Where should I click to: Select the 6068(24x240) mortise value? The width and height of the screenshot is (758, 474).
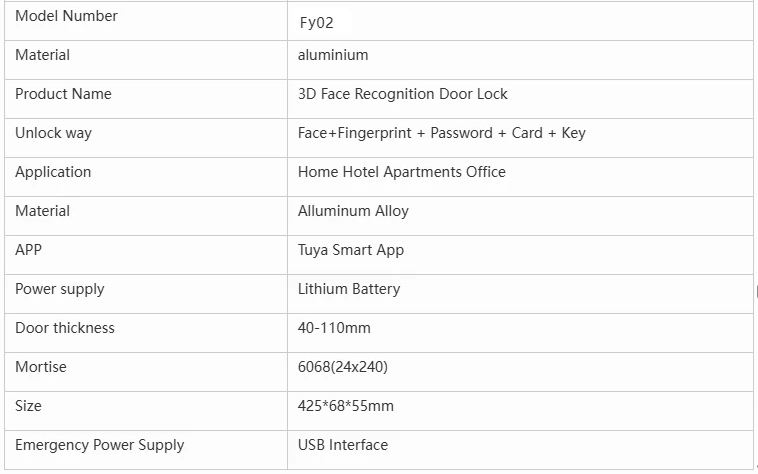(342, 367)
